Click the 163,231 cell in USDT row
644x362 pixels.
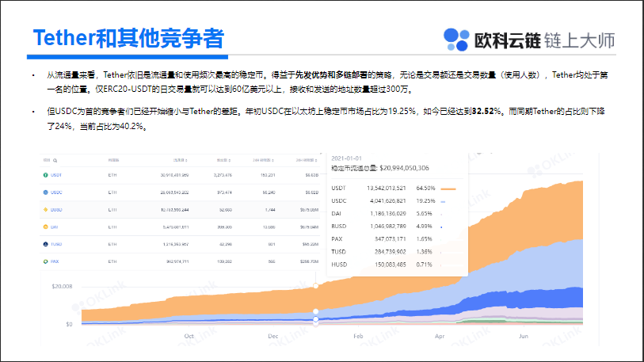(x=268, y=175)
